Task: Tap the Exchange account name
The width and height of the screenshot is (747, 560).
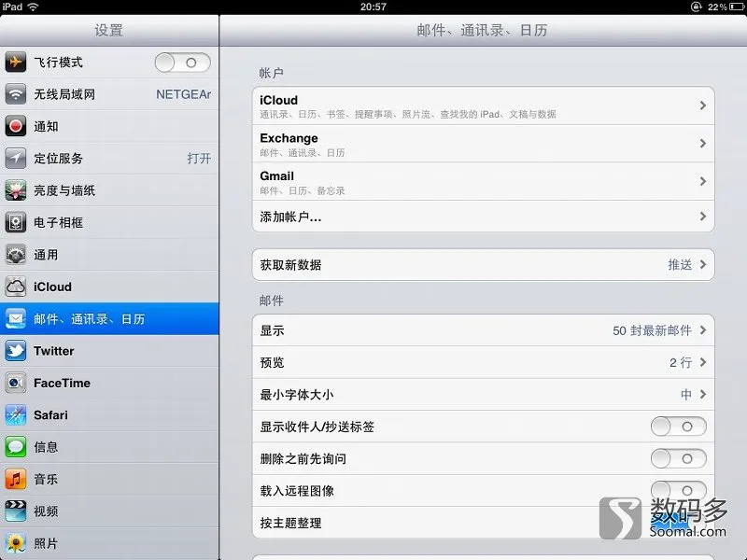Action: click(x=289, y=138)
